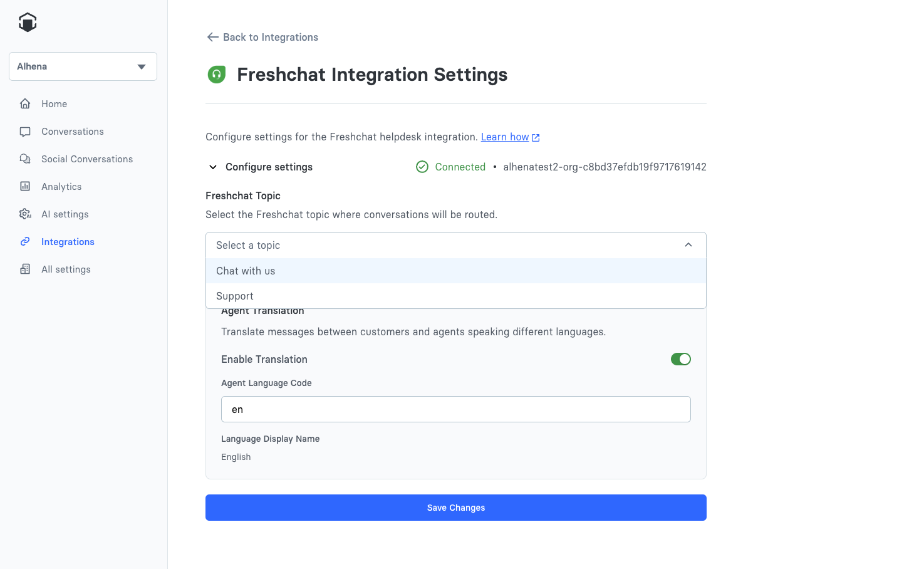
Task: Open the Analytics chart icon
Action: (x=25, y=187)
